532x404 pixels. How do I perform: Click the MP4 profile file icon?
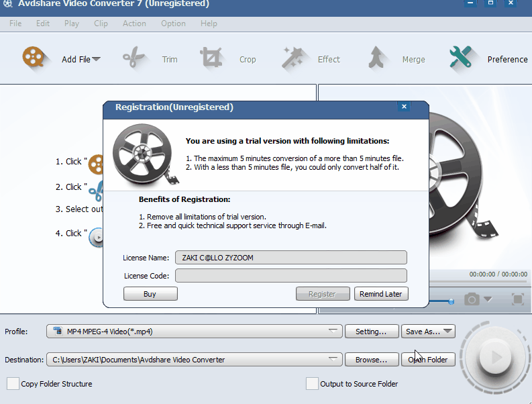58,331
